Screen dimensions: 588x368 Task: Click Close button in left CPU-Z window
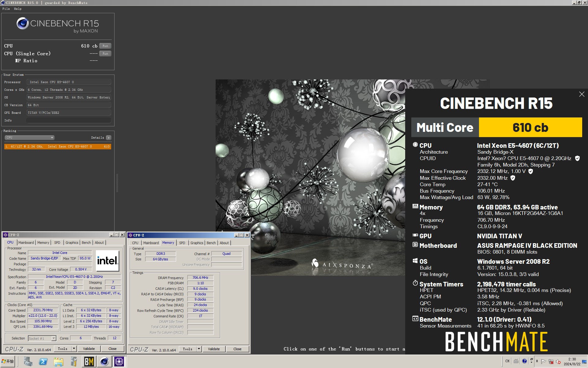pos(112,349)
